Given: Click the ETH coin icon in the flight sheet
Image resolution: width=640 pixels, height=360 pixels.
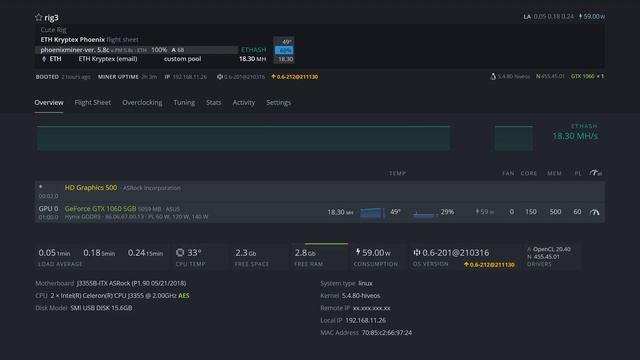Looking at the screenshot, I should (44, 59).
